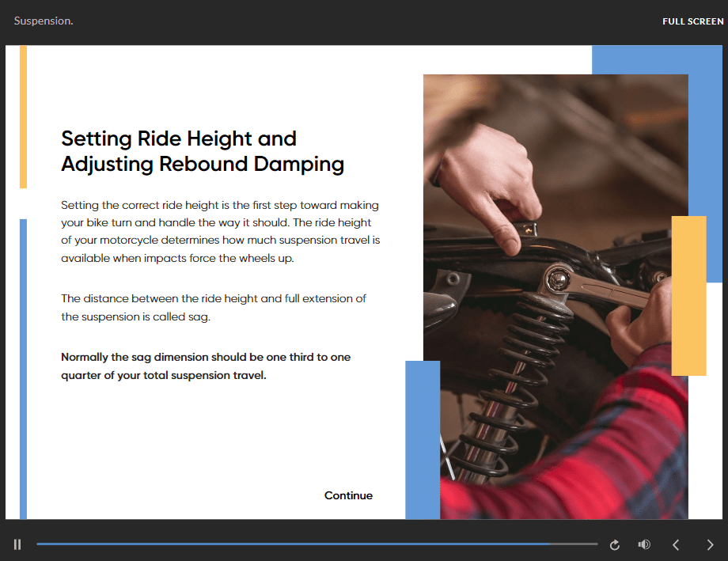Switch to FULL SCREEN mode
The height and width of the screenshot is (561, 728).
(692, 21)
